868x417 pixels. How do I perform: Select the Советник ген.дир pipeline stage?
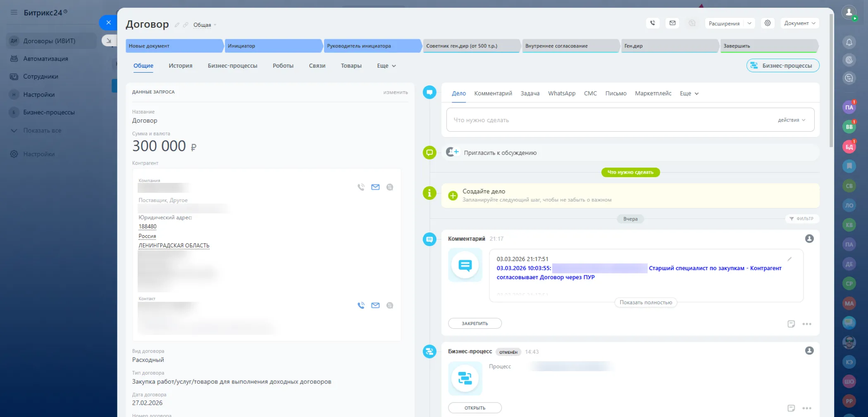coord(470,46)
